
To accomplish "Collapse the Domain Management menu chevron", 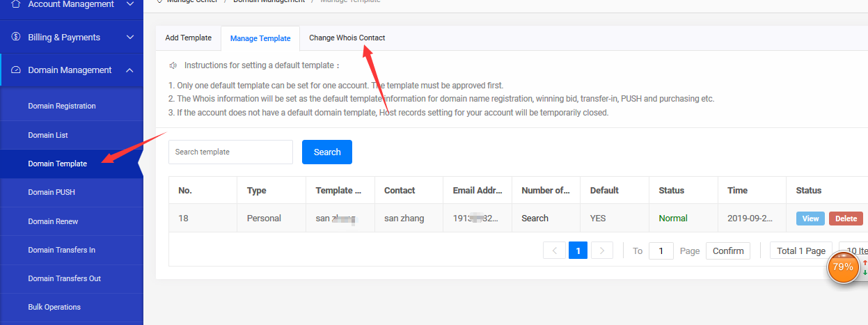I will pyautogui.click(x=129, y=70).
